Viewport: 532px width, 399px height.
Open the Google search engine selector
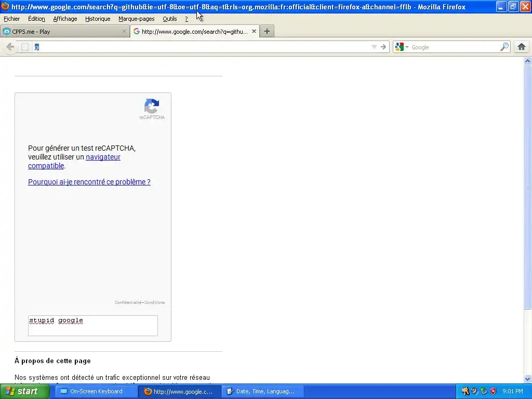point(402,47)
